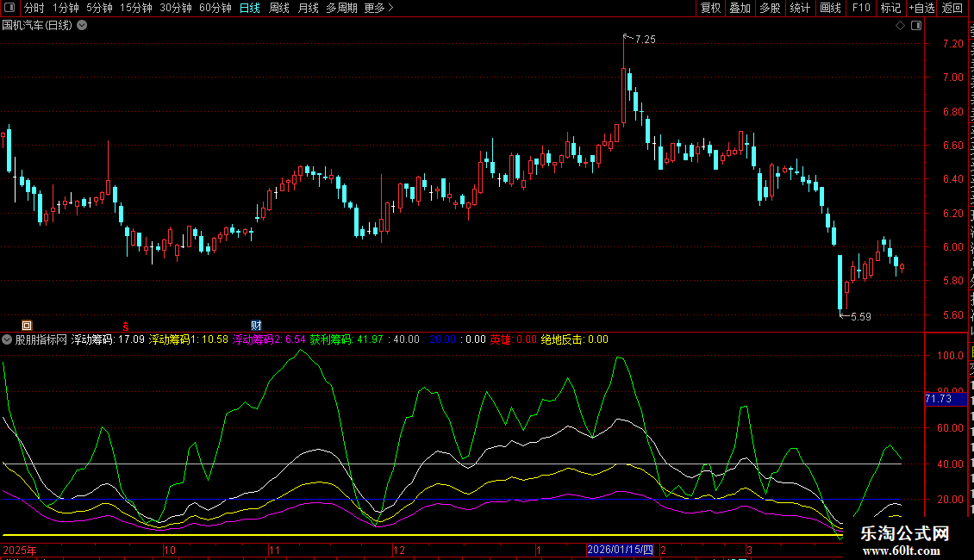Click the diamond marker icon above the chart
The width and height of the screenshot is (974, 560).
point(900,26)
